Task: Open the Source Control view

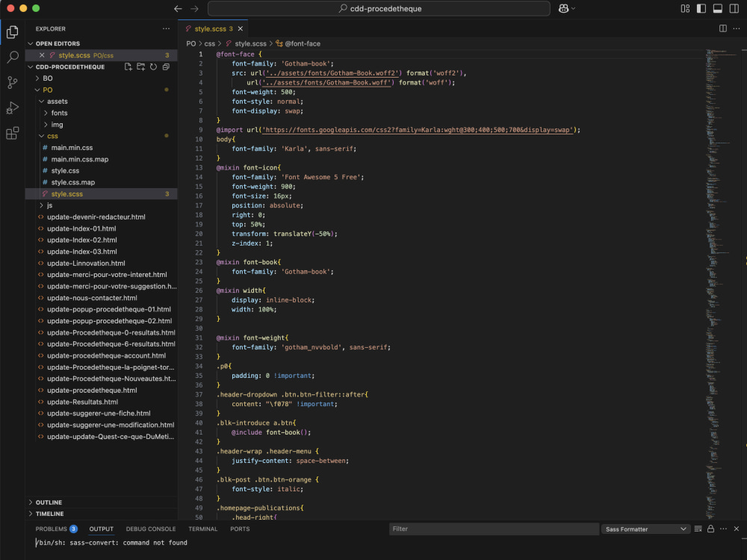Action: pyautogui.click(x=13, y=82)
